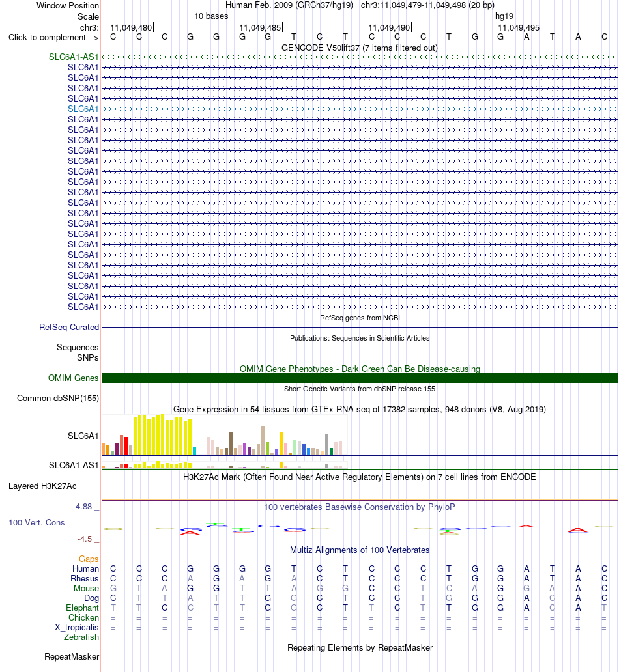Click the 11,049,480 ruler coordinate

(131, 28)
